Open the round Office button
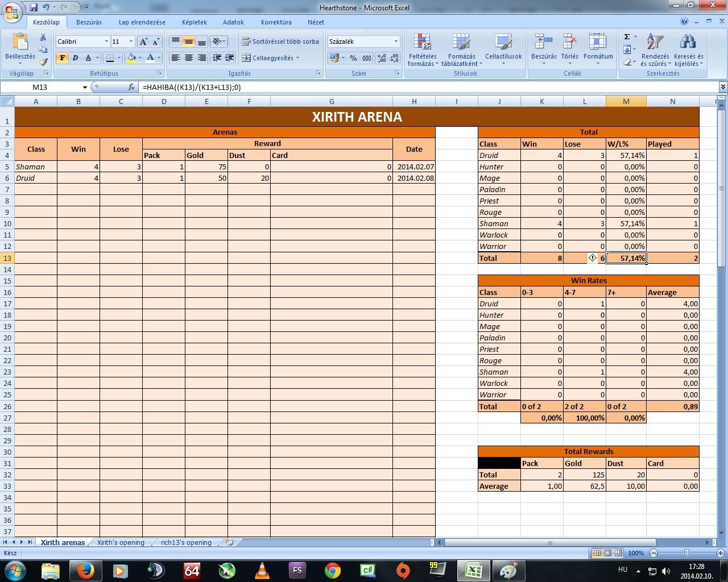Image resolution: width=728 pixels, height=582 pixels. pos(12,12)
